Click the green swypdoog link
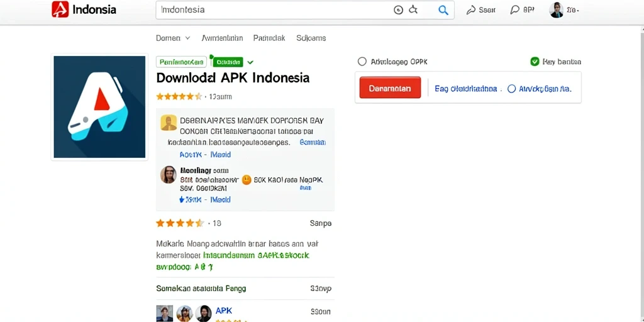Viewport: 644px width, 322px height. coord(184,267)
